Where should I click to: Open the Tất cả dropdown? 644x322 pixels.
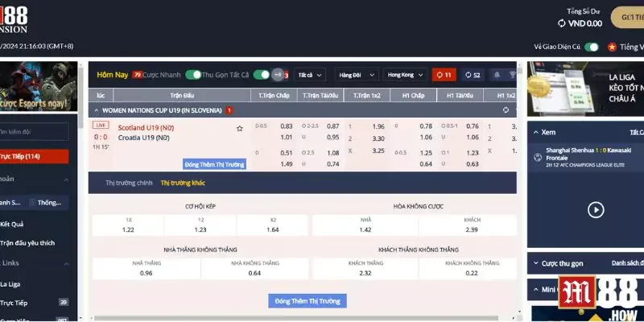(310, 75)
